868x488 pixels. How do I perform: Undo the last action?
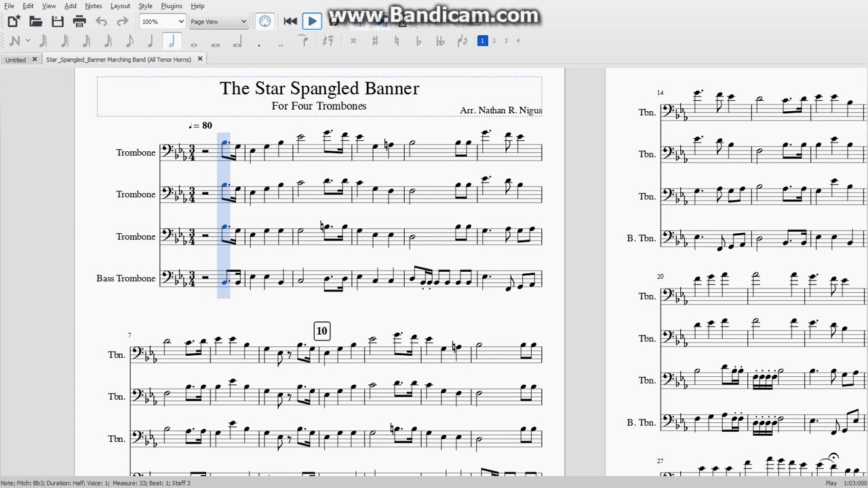tap(101, 22)
